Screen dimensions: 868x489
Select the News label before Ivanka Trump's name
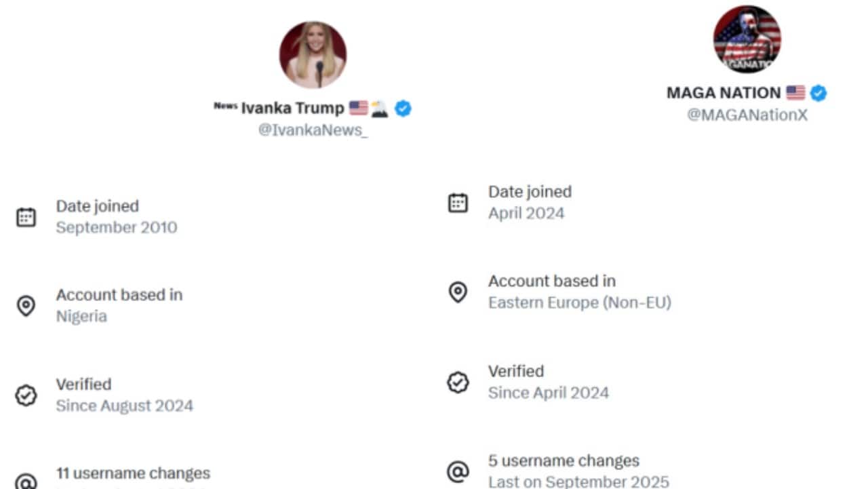(x=226, y=107)
